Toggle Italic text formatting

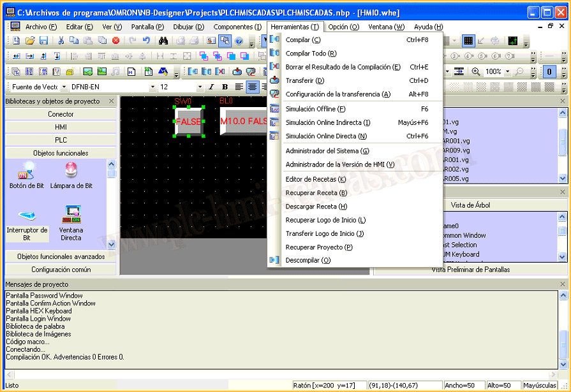click(212, 87)
